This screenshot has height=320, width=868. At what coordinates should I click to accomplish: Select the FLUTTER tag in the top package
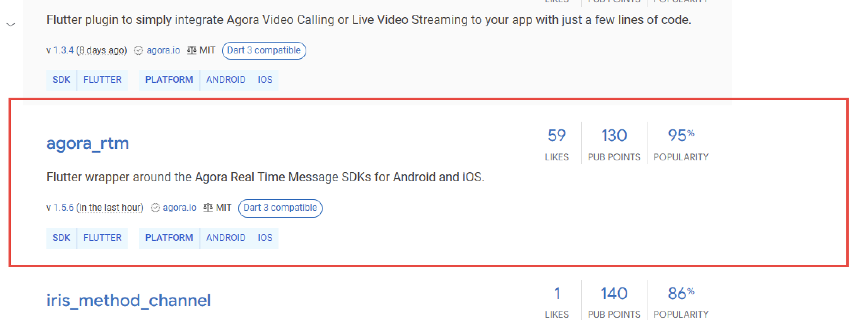tap(103, 80)
